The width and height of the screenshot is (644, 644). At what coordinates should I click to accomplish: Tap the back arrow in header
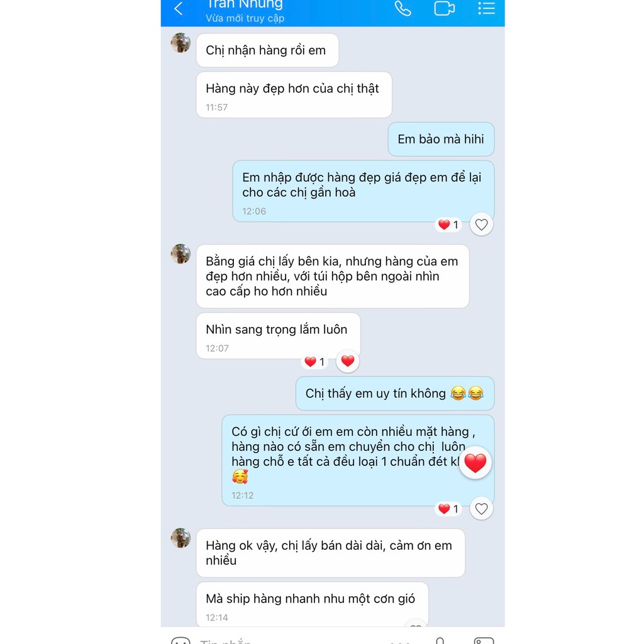(178, 9)
